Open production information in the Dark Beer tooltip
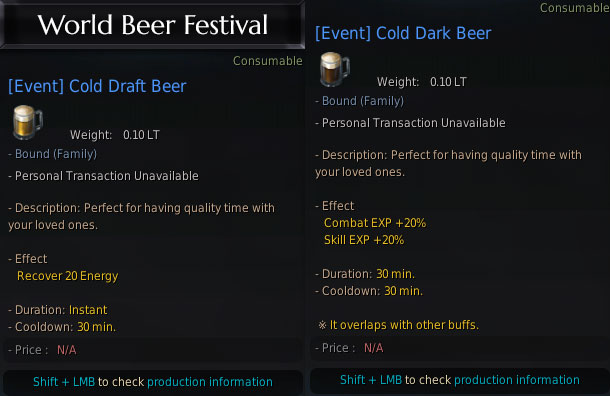Screen dimensions: 610x396 click(x=517, y=380)
